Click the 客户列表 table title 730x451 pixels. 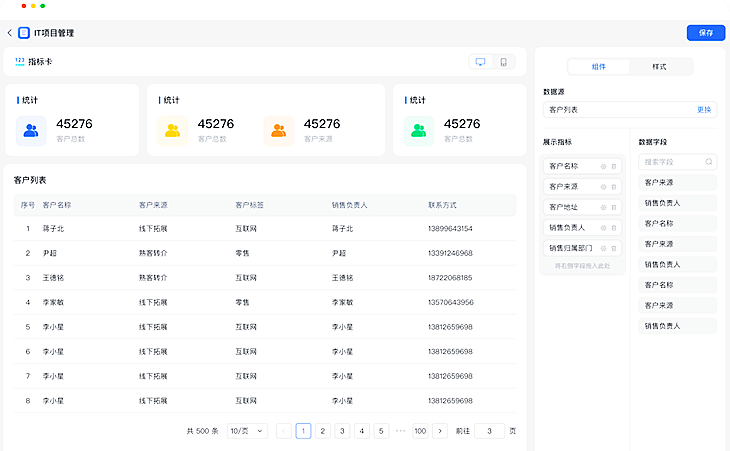(30, 180)
